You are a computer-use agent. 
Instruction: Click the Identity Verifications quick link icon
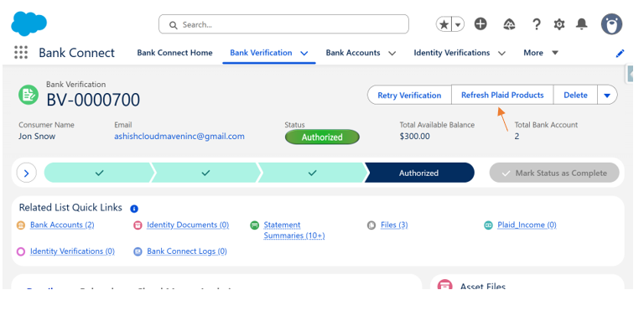(21, 251)
